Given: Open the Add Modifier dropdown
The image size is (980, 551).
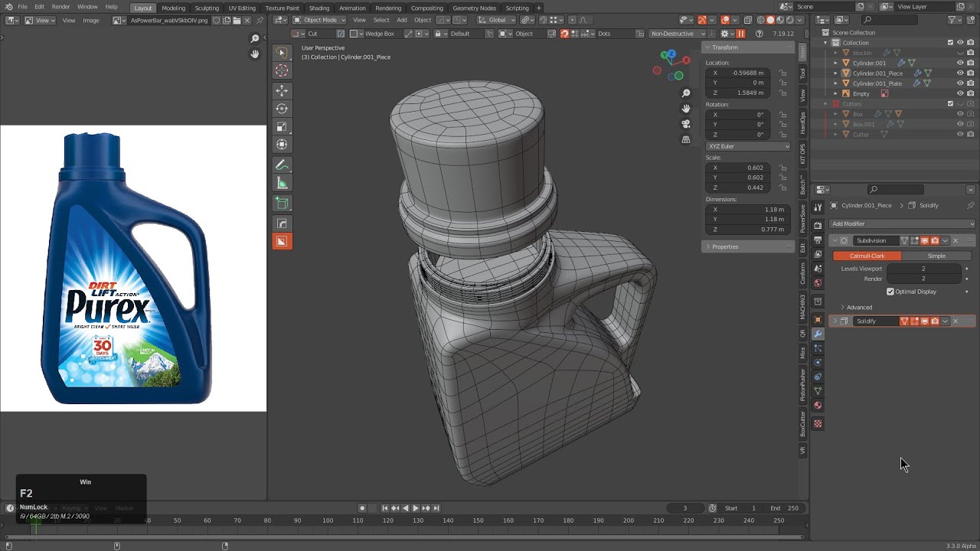Looking at the screenshot, I should (x=901, y=223).
